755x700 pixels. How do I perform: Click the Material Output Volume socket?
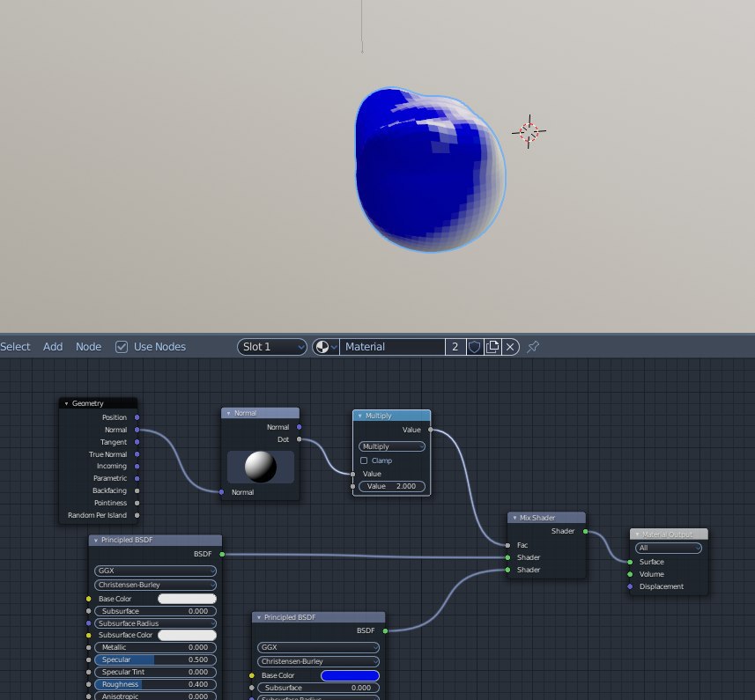coord(630,574)
